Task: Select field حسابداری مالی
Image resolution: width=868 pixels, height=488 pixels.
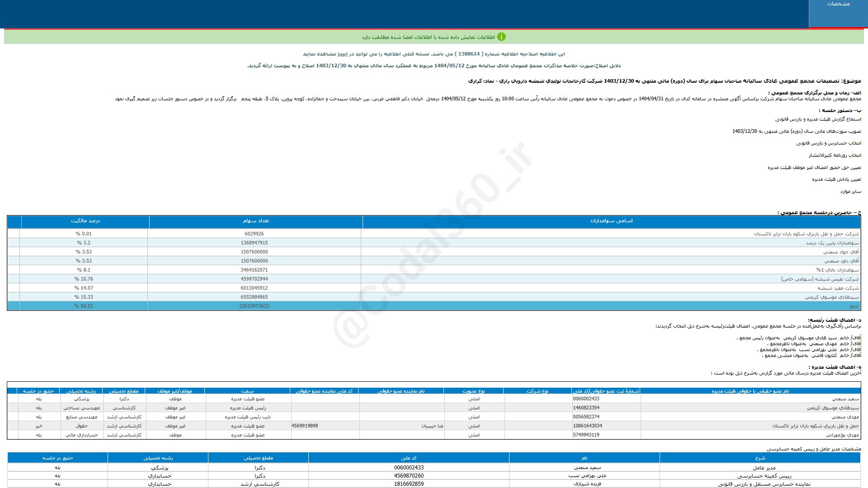Action: [x=81, y=435]
